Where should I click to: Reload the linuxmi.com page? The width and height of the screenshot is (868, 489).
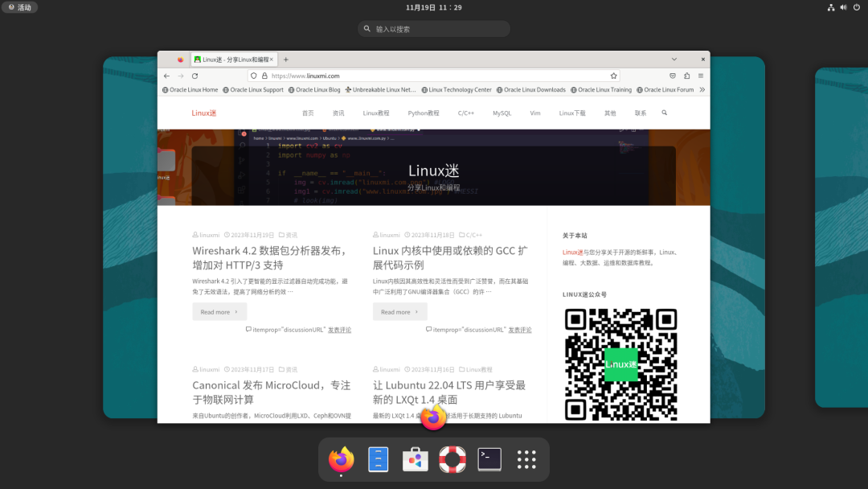194,76
